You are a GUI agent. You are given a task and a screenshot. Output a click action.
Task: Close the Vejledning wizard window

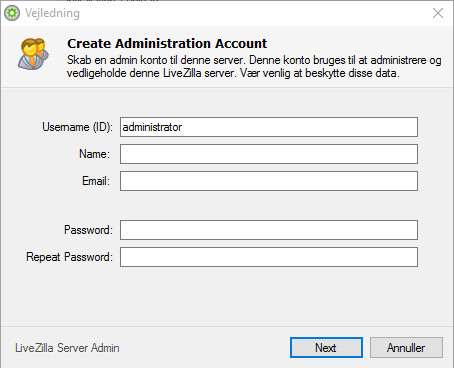tap(438, 13)
